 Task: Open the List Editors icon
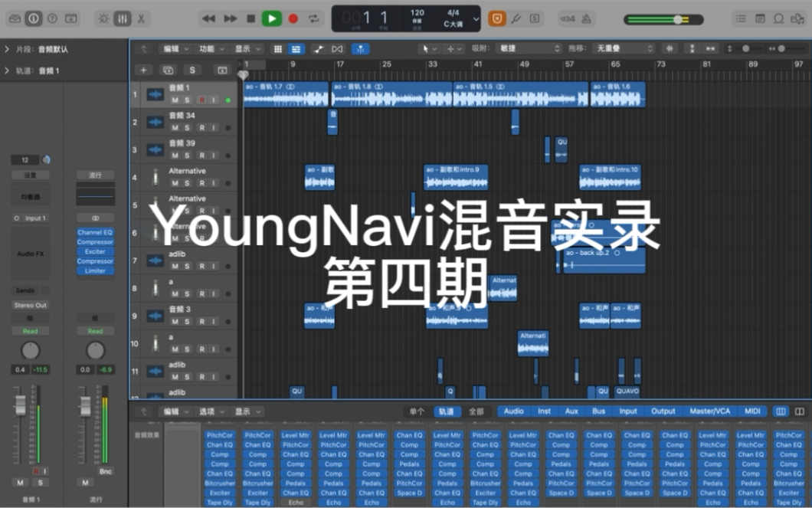pos(741,18)
